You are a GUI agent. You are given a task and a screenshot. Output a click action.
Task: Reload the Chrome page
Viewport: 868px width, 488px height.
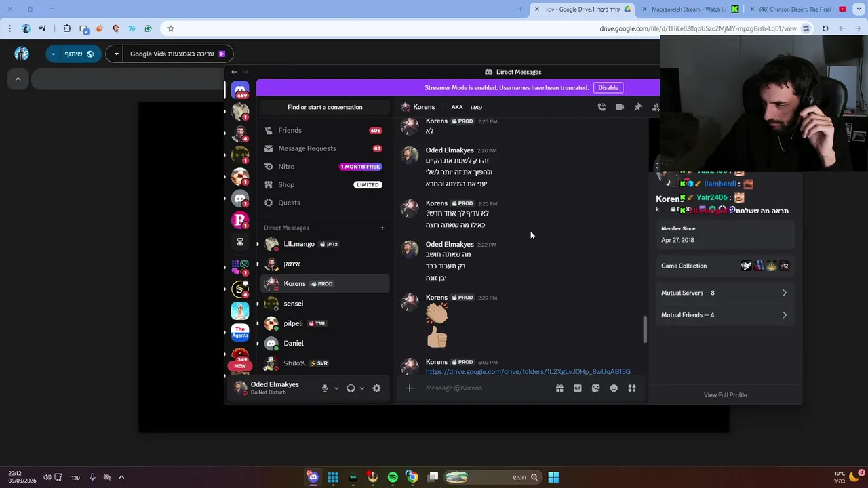point(825,28)
